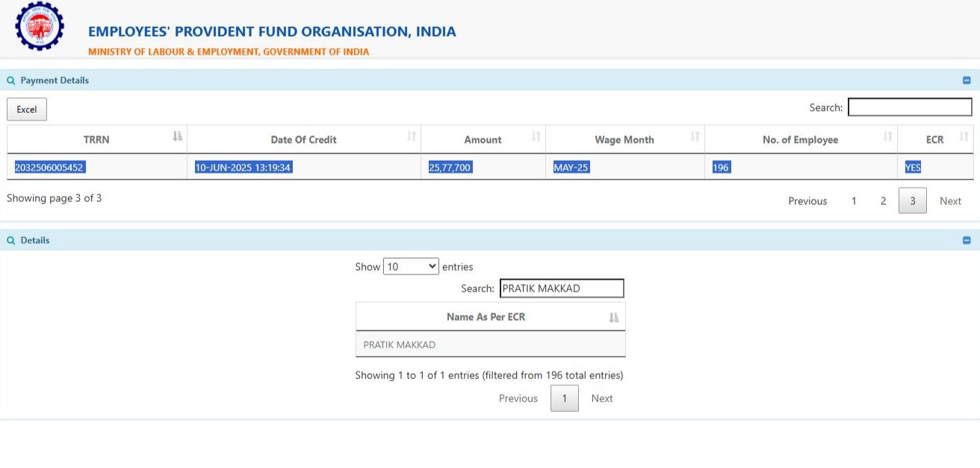980x468 pixels.
Task: Sort by ECR column
Action: coord(935,139)
